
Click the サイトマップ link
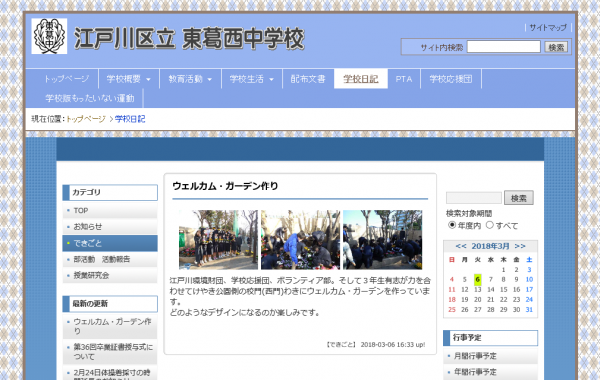coord(548,28)
